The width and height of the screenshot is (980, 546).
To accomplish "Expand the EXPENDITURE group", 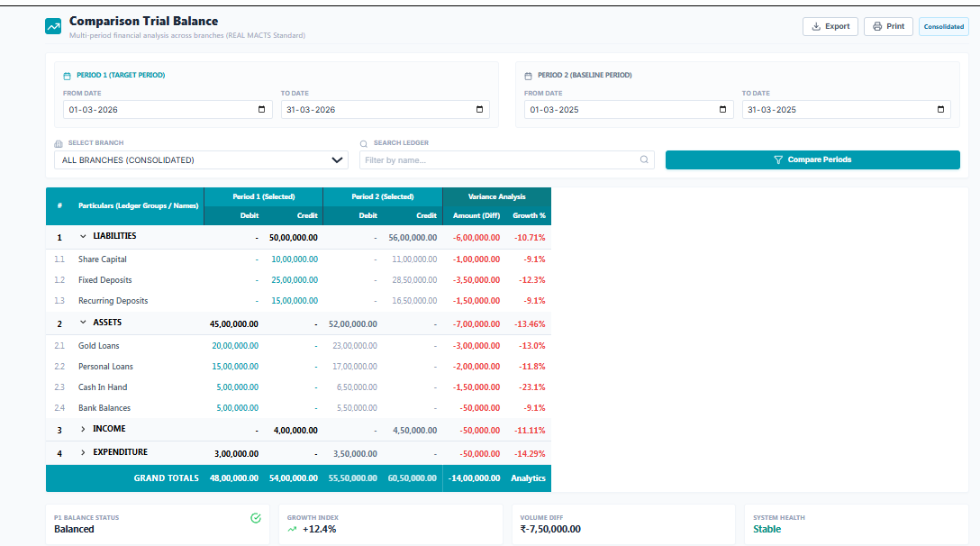I will coord(83,452).
